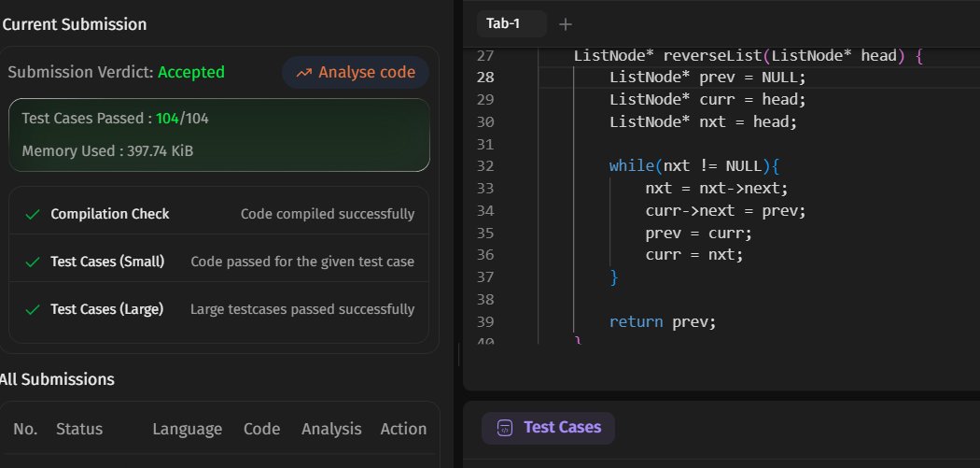Place cursor on the reverseList function signature

(x=749, y=56)
